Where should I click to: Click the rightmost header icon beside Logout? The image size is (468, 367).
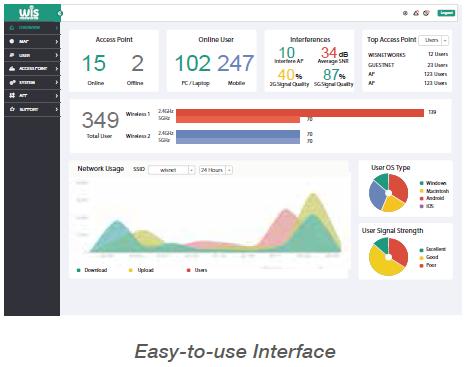click(426, 13)
